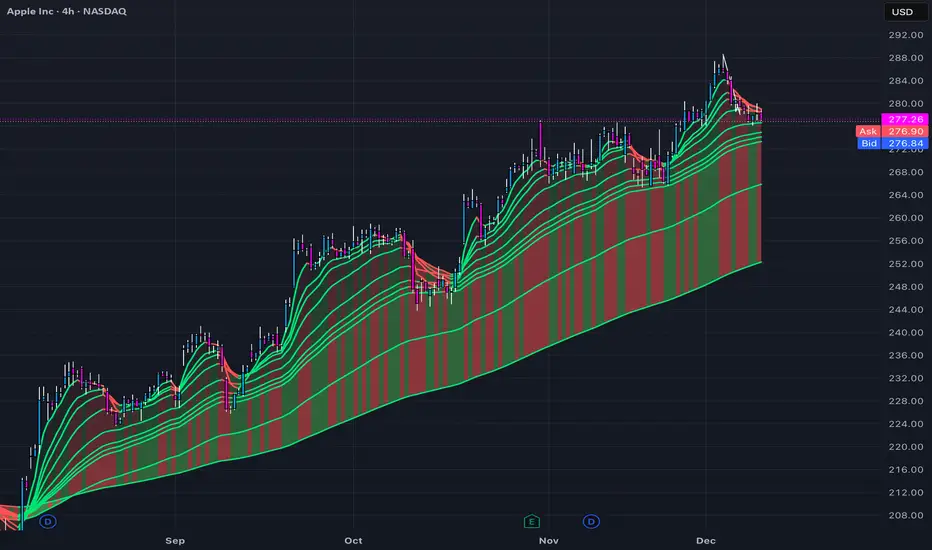Click the 248.00 price scale value
932x550 pixels.
tap(906, 287)
